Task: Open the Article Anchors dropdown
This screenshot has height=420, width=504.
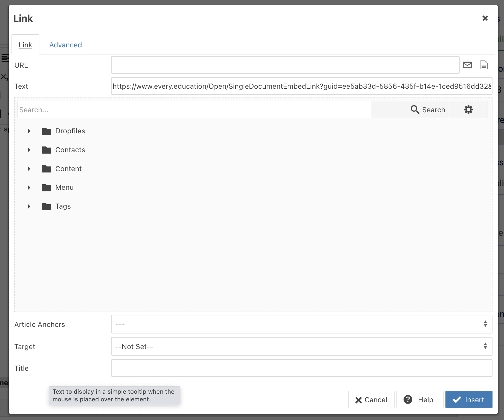Action: 301,324
